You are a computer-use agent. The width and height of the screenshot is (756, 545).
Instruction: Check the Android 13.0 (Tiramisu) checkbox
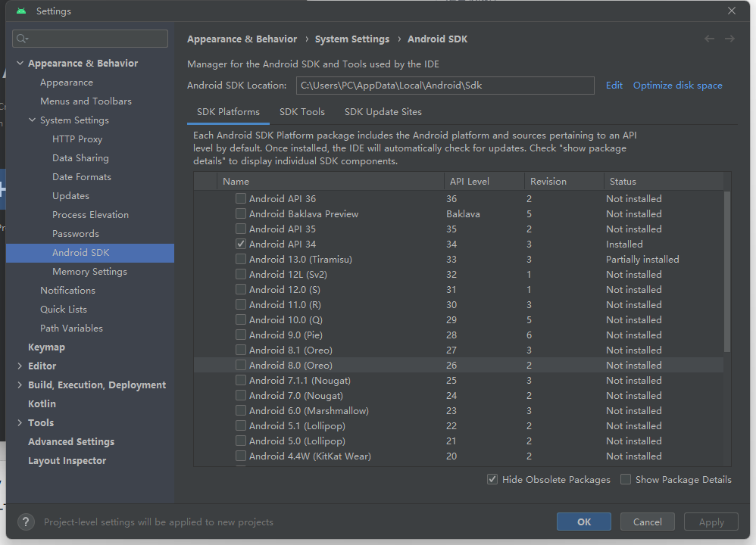click(241, 259)
